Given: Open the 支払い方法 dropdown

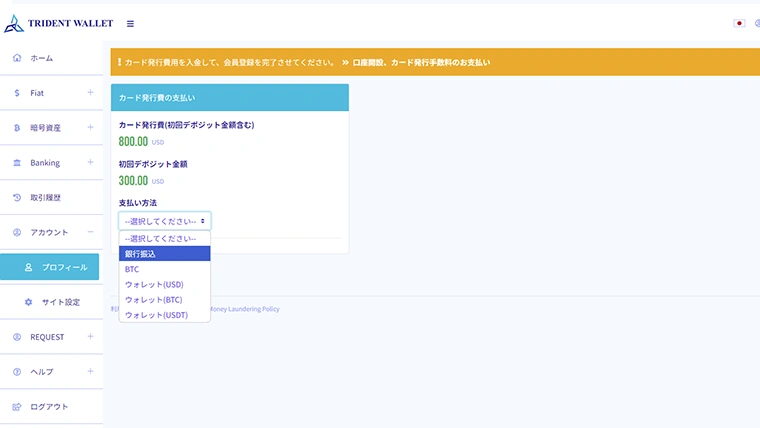Looking at the screenshot, I should tap(165, 221).
